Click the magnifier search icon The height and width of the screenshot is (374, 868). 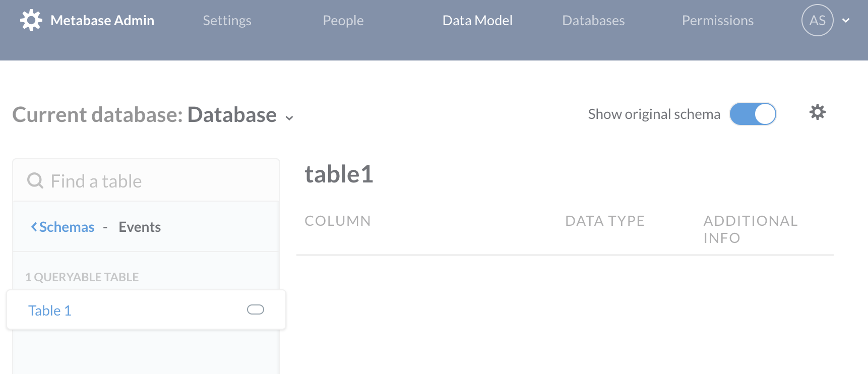(35, 180)
